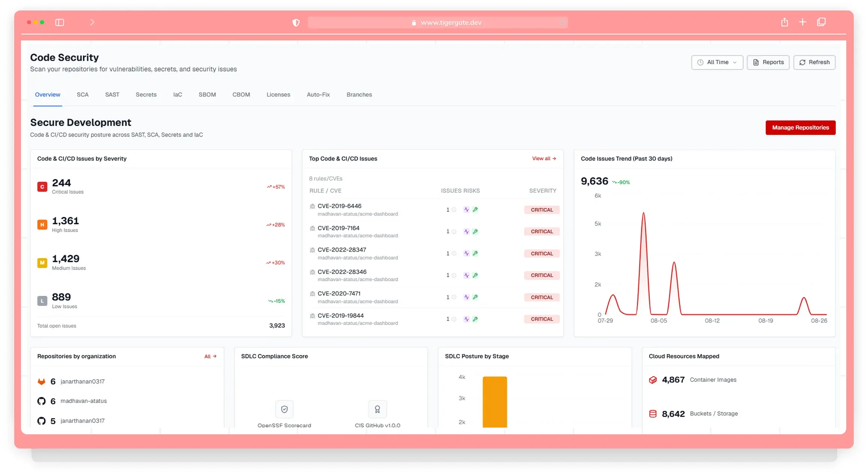Click the info icon beside CVE-2022-28347 issue count
868x474 pixels.
pyautogui.click(x=454, y=253)
